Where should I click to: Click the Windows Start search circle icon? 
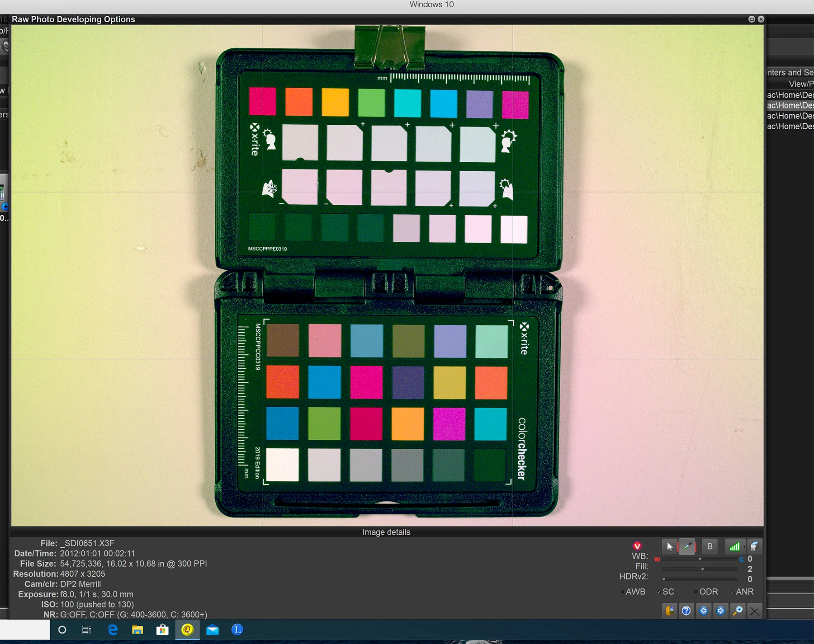62,630
